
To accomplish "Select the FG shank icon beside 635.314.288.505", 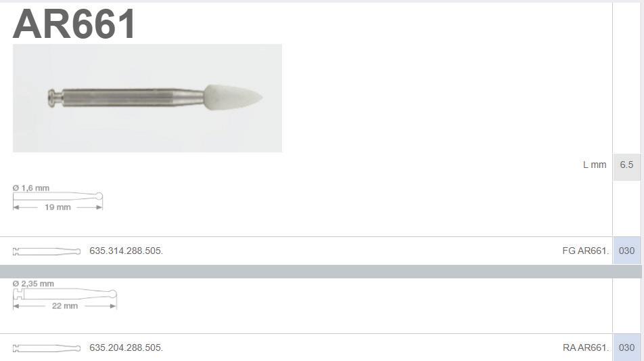I will click(47, 251).
